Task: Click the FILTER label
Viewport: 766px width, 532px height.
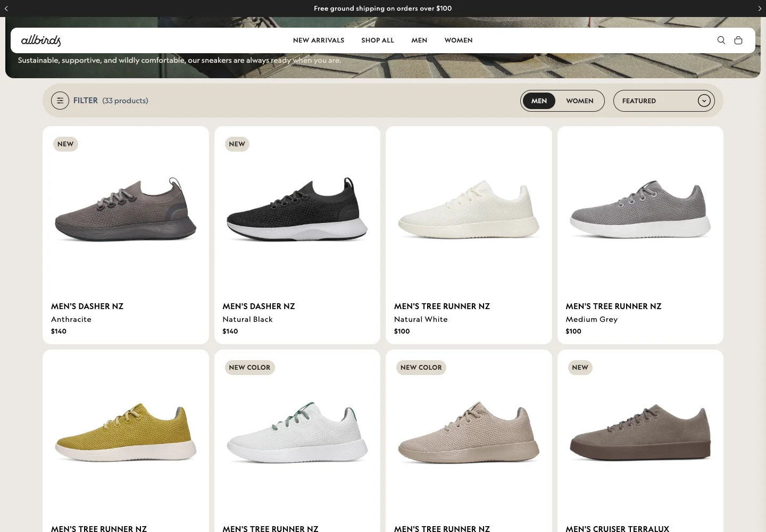Action: coord(86,101)
